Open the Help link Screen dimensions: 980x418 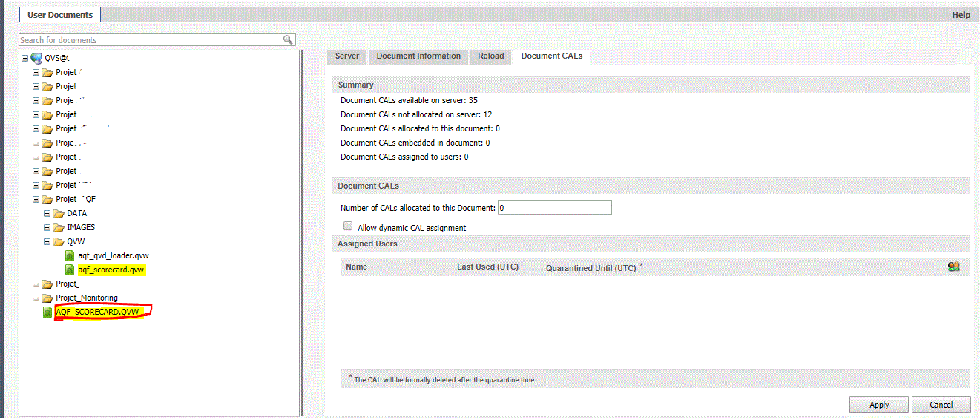tap(961, 15)
